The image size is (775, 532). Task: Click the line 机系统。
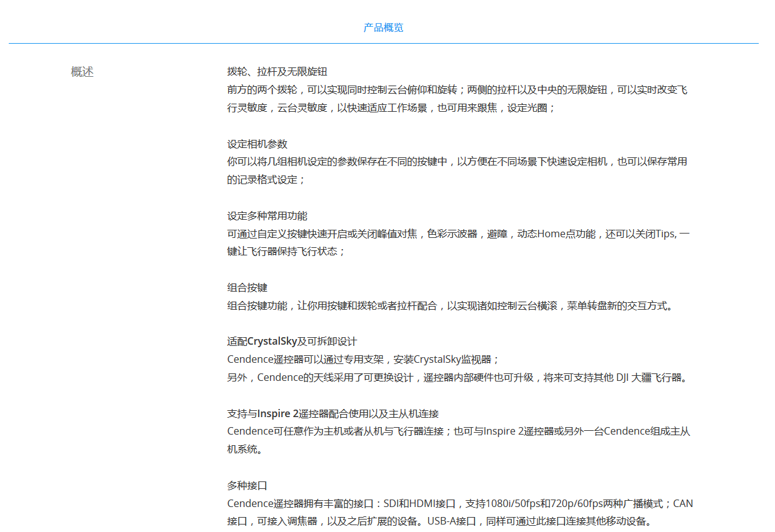[245, 450]
